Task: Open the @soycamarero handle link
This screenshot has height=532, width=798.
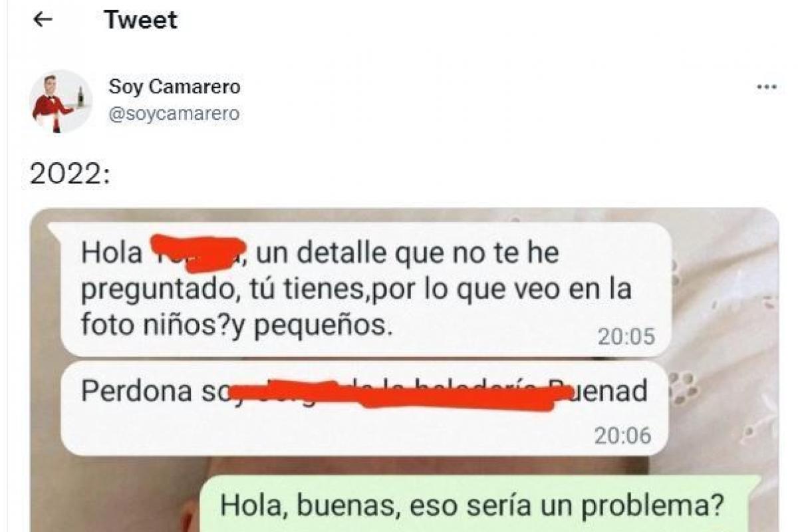Action: coord(174,114)
